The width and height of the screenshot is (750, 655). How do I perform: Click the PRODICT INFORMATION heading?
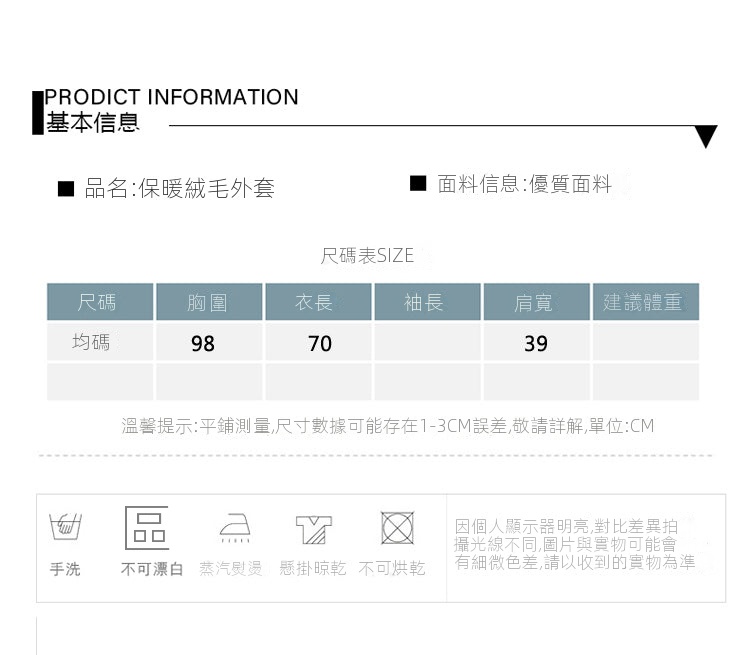pyautogui.click(x=171, y=97)
